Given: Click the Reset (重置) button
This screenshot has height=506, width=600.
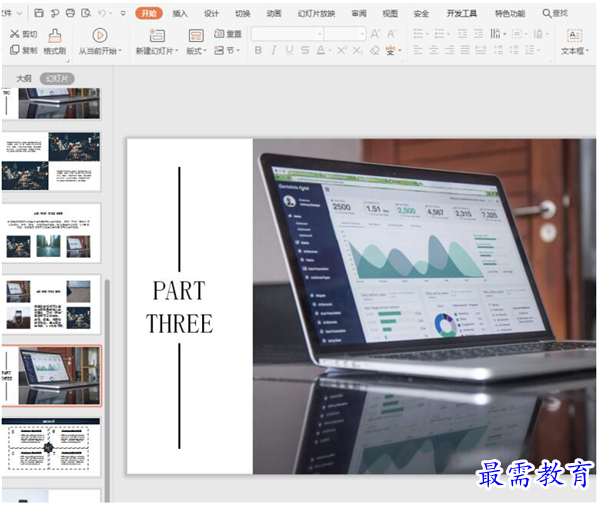Looking at the screenshot, I should [x=228, y=34].
